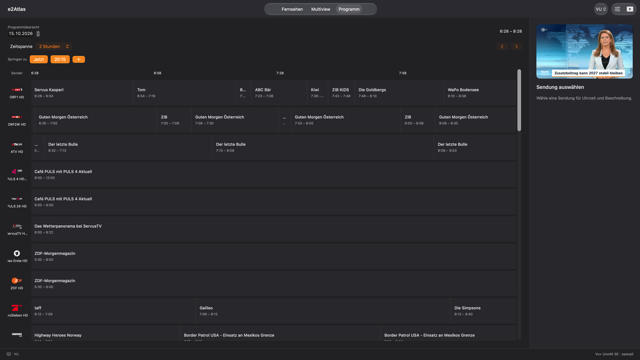
Task: Open Guten Morgen Österreich 7:33 entry
Action: pos(345,120)
